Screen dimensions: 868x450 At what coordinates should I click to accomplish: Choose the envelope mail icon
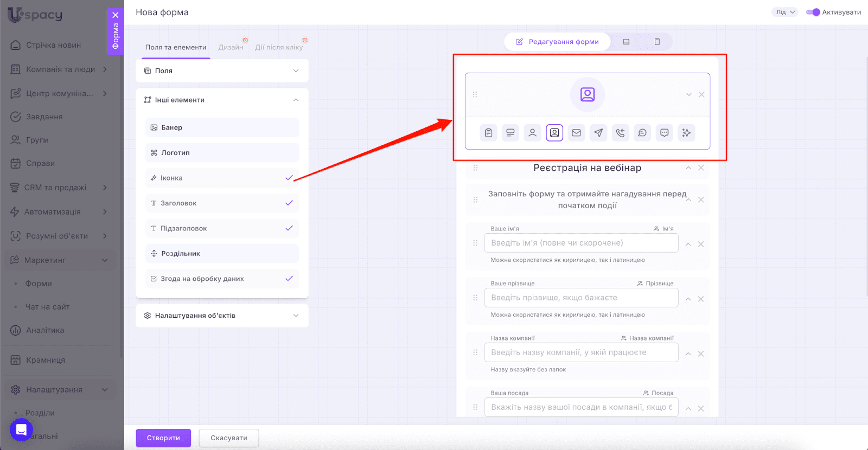(576, 133)
